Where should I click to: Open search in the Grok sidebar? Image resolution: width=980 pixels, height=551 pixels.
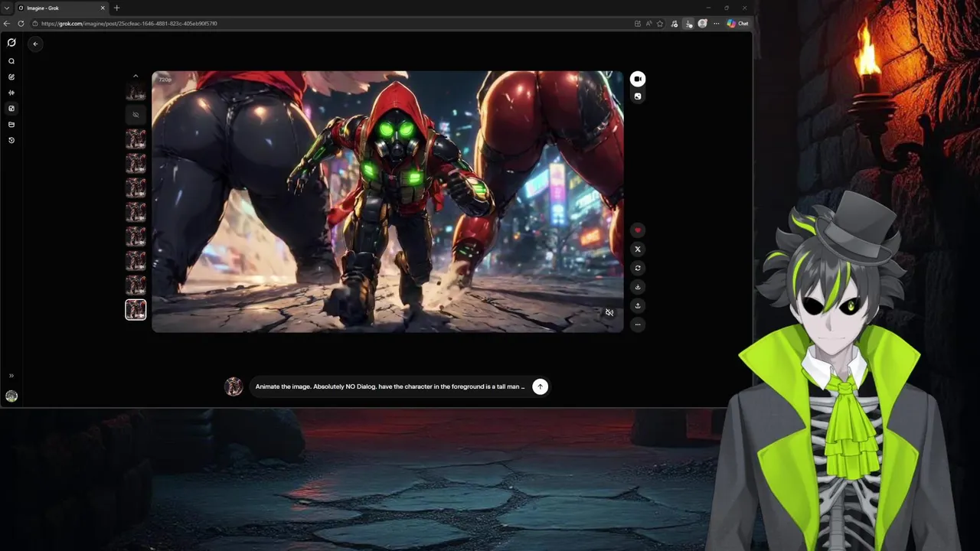pos(11,61)
